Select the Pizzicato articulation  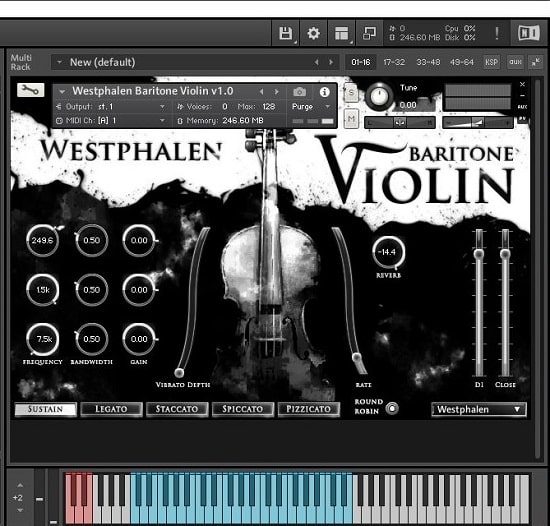point(308,409)
